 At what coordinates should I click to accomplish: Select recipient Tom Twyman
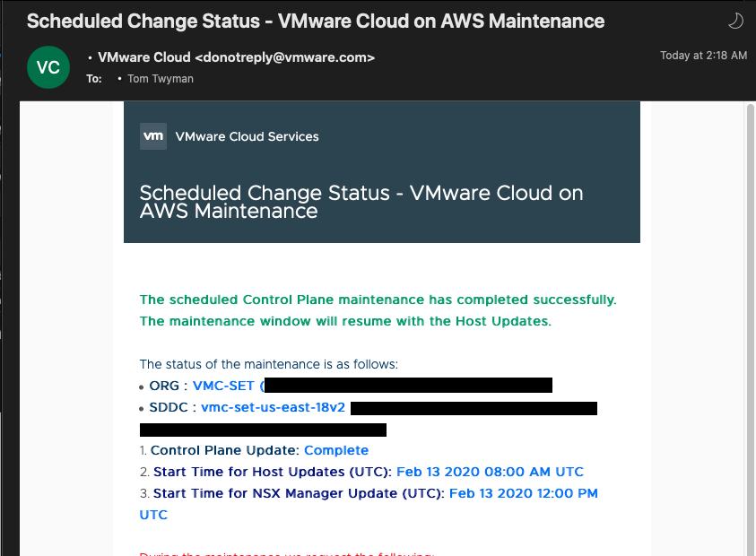[160, 79]
